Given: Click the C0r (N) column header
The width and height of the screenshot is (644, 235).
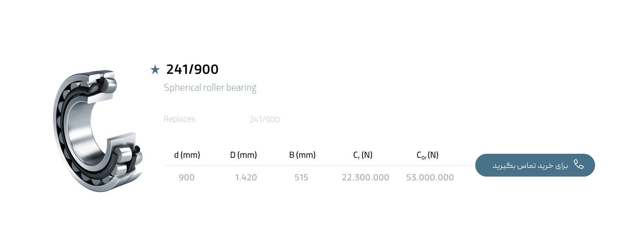Looking at the screenshot, I should tap(427, 155).
